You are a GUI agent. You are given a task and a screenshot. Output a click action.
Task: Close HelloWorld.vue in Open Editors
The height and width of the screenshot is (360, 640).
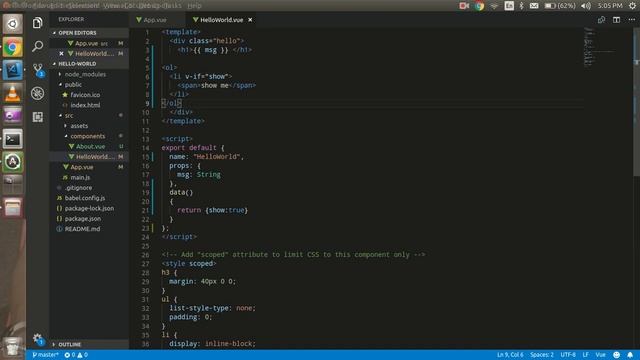tap(61, 53)
